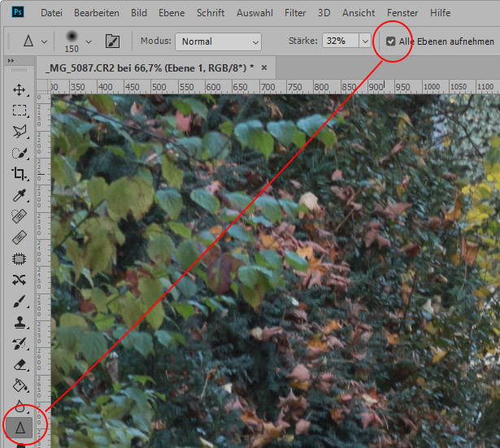Activate the Crop tool
Viewport: 500px width, 448px height.
click(x=20, y=174)
